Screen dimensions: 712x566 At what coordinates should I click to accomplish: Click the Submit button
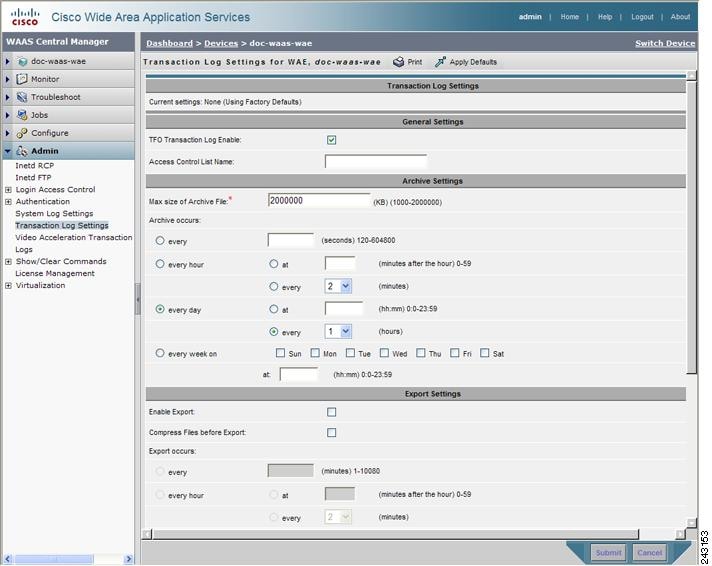coord(608,553)
